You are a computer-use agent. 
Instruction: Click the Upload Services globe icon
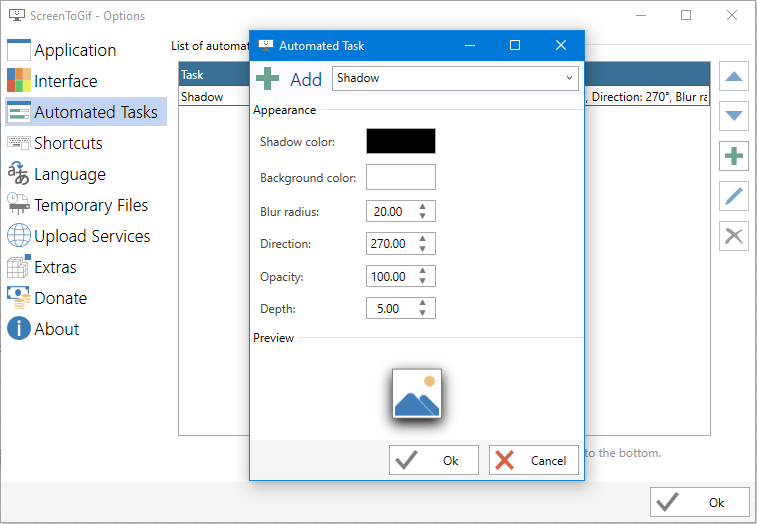[x=19, y=235]
